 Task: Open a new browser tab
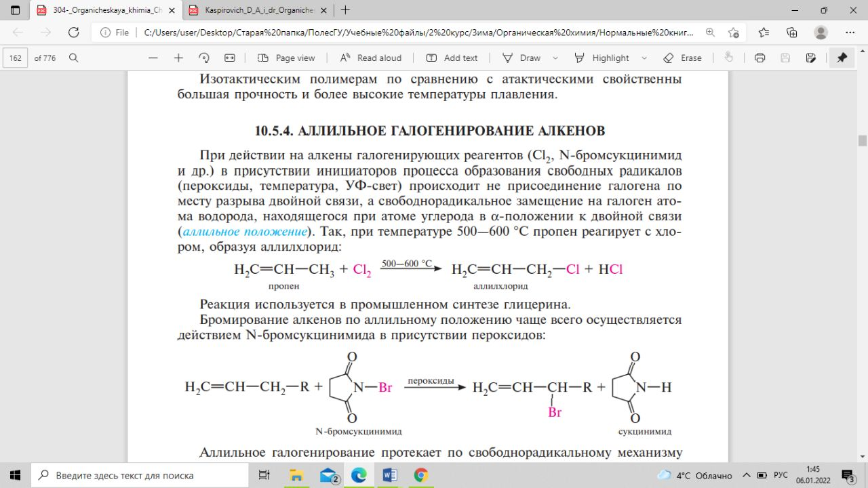pos(346,10)
